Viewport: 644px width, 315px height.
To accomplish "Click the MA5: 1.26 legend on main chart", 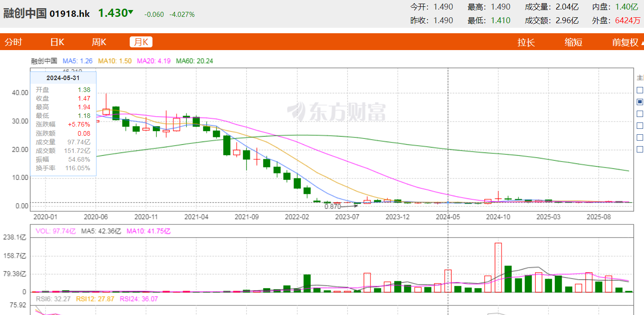I will click(x=78, y=61).
